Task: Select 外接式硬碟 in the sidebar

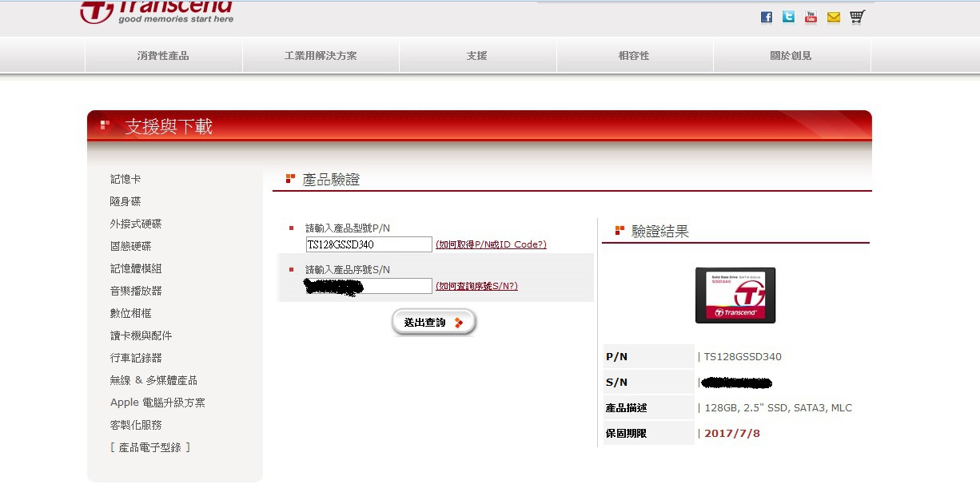Action: 136,224
